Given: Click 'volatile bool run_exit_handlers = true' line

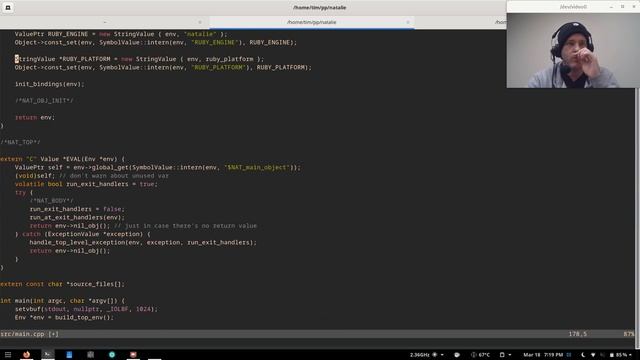Looking at the screenshot, I should [86, 184].
